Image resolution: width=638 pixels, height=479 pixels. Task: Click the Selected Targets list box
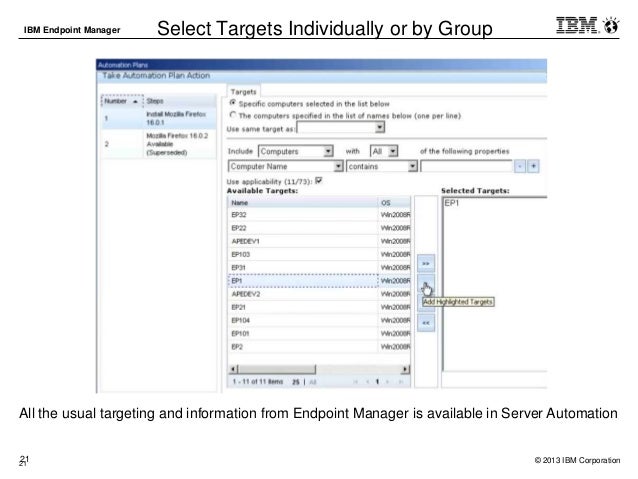(494, 284)
